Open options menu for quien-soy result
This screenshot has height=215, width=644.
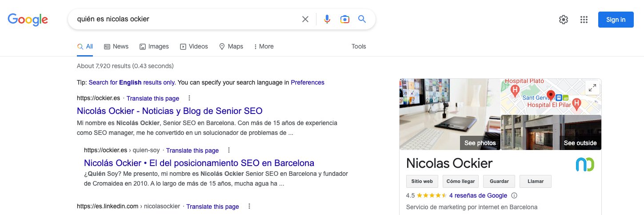229,150
